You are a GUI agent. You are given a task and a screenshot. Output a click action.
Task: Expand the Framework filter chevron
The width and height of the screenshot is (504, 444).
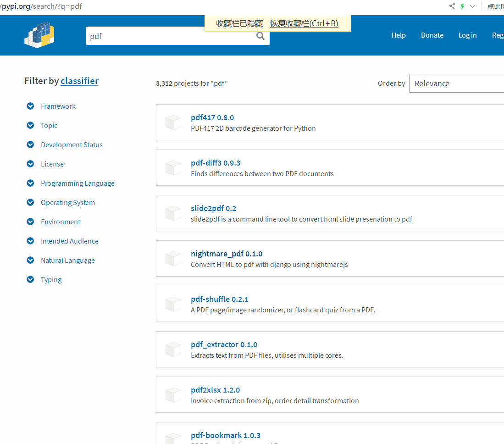coord(30,106)
